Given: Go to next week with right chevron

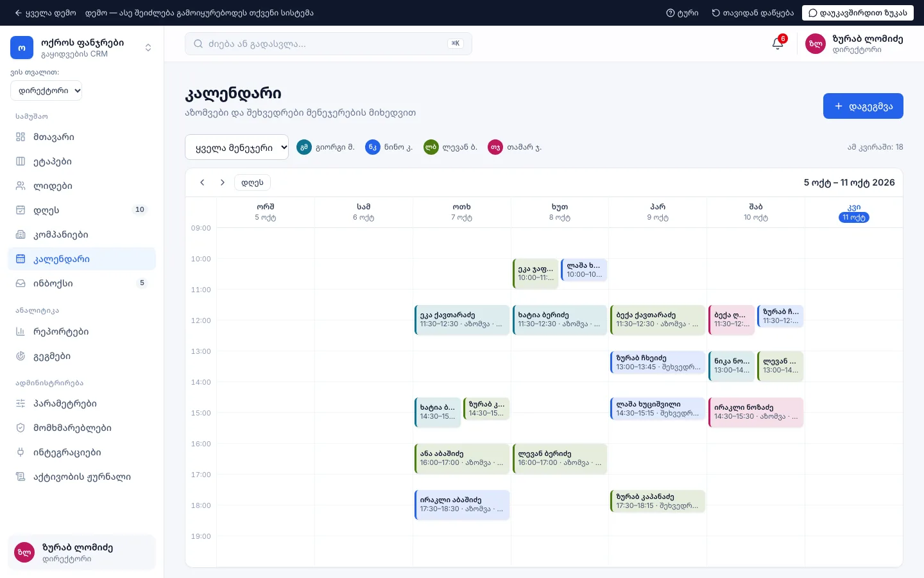Looking at the screenshot, I should (x=223, y=182).
